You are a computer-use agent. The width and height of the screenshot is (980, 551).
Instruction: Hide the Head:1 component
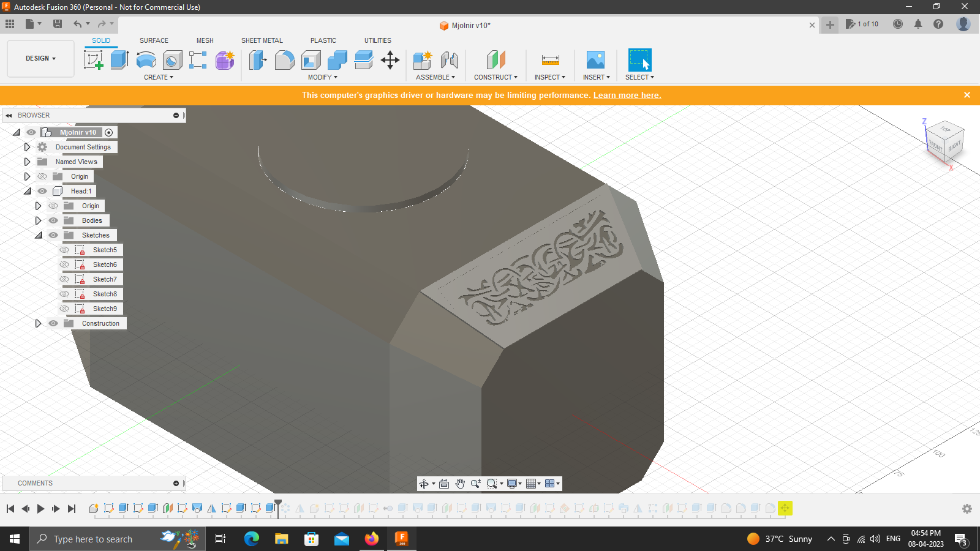tap(42, 190)
